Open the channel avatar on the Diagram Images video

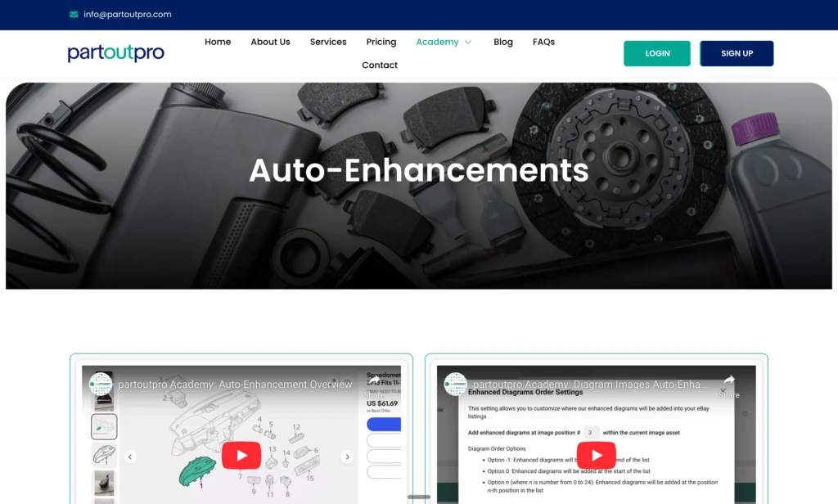click(455, 384)
